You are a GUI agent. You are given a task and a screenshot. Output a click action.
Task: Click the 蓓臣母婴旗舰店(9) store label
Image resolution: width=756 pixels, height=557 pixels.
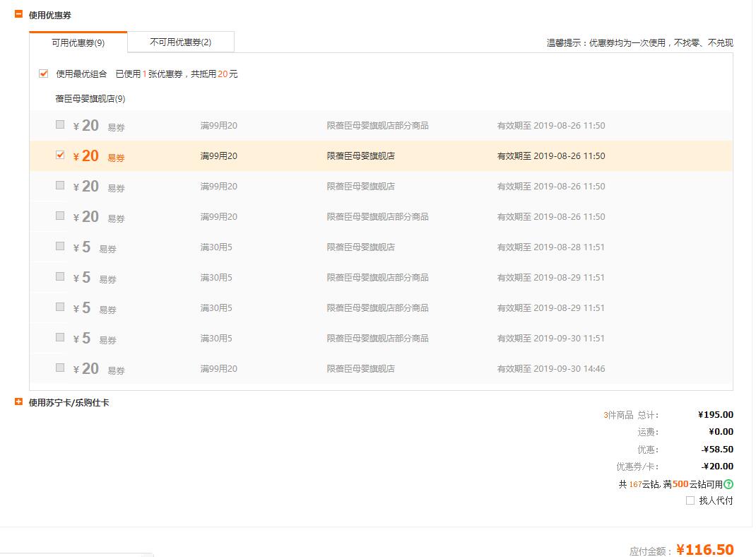click(x=90, y=98)
